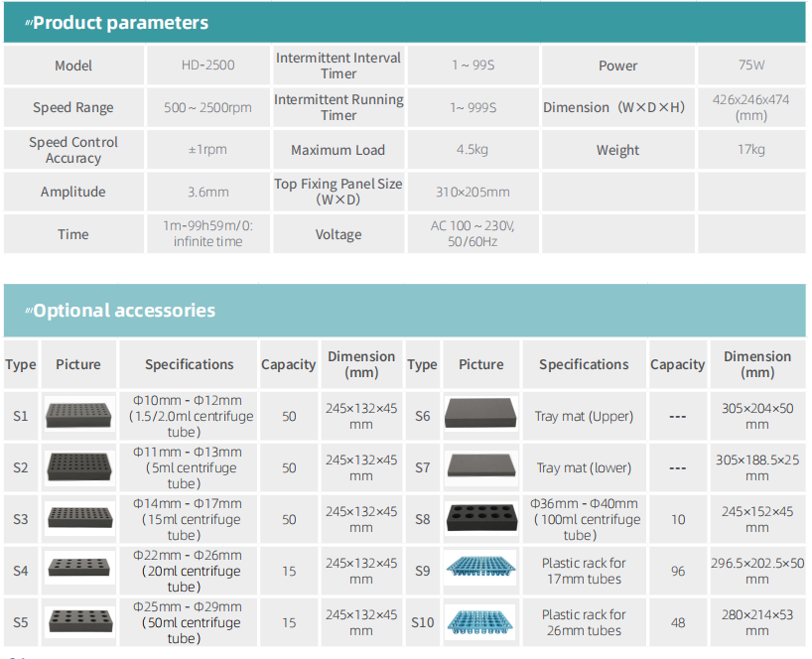This screenshot has height=659, width=812.
Task: Open the S4 20ml tube rack image
Action: [x=79, y=571]
